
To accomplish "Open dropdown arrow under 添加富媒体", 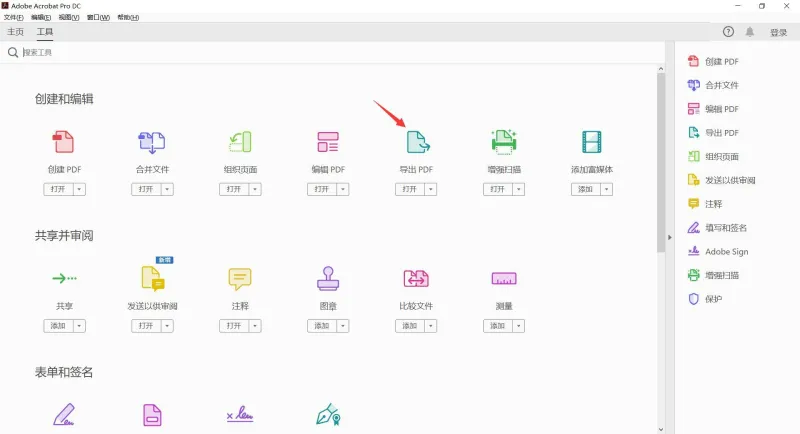I will [607, 189].
